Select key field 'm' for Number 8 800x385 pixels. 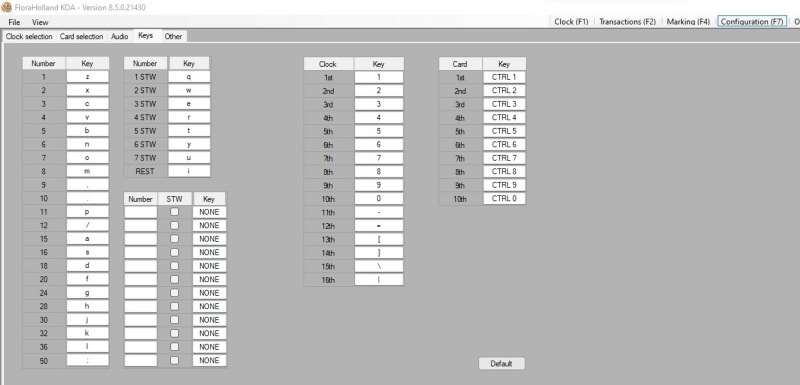[x=87, y=171]
